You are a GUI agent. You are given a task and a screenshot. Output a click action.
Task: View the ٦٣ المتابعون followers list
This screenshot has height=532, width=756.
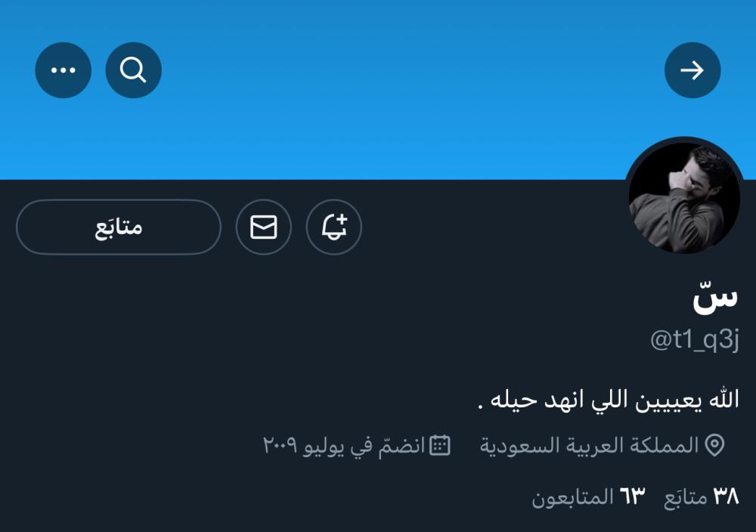pyautogui.click(x=588, y=496)
